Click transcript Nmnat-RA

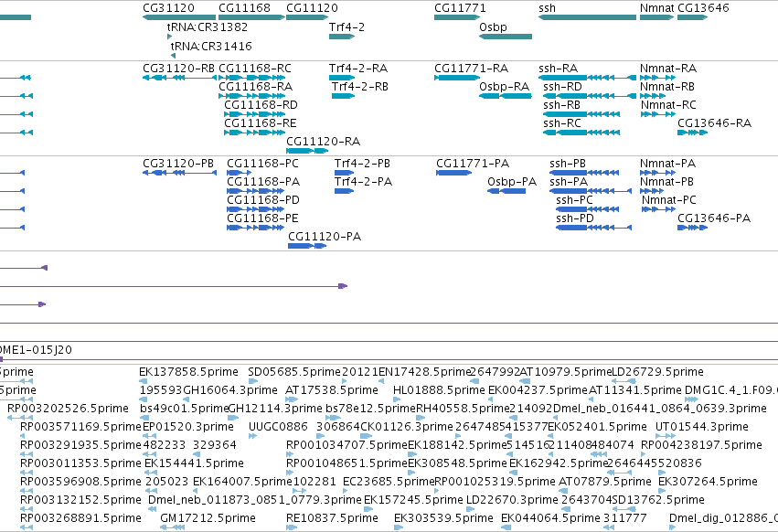coord(668,68)
